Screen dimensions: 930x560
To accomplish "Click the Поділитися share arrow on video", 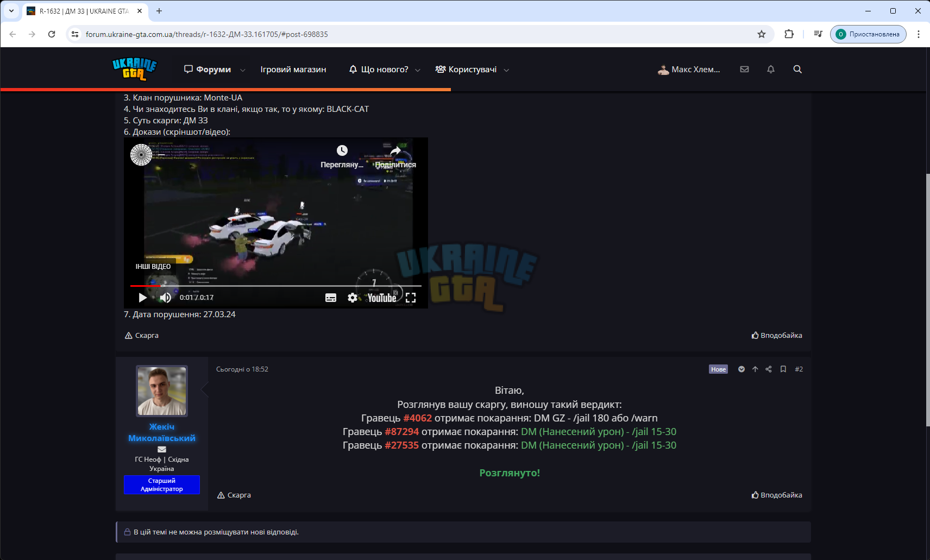I will 395,150.
